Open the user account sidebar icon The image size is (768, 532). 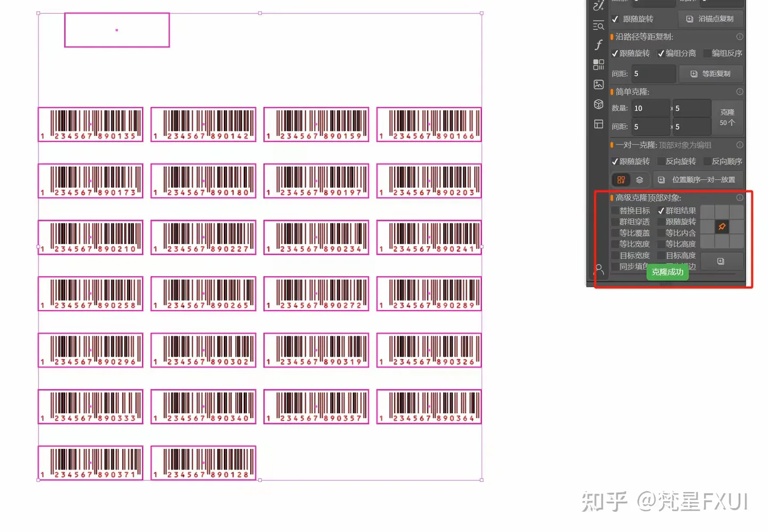[x=599, y=270]
